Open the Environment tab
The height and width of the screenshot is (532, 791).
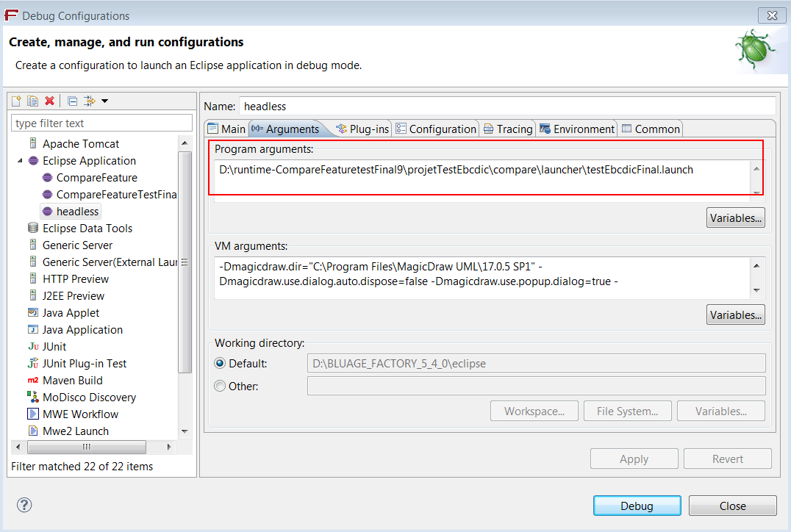coord(577,129)
